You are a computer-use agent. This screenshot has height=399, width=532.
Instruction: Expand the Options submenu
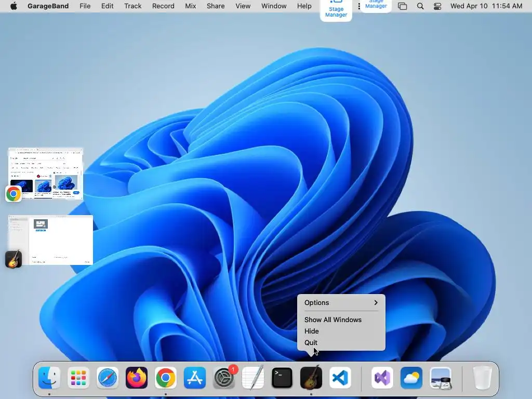341,303
